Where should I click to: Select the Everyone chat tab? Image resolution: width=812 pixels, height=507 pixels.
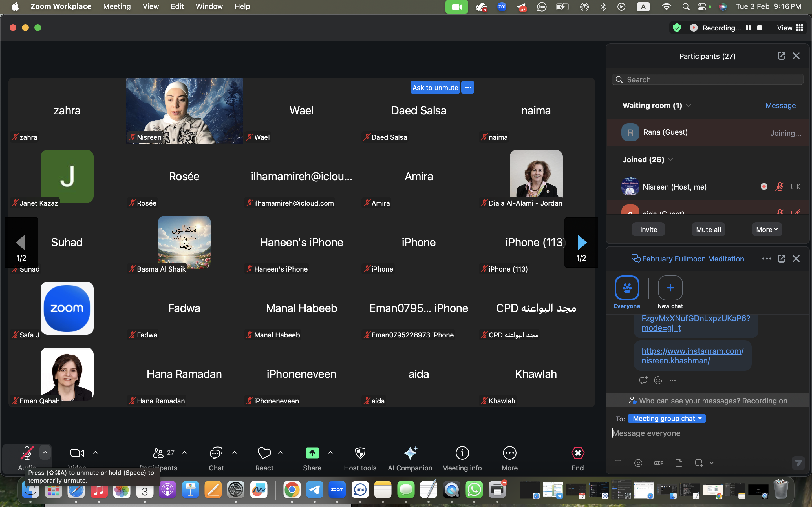pyautogui.click(x=626, y=288)
